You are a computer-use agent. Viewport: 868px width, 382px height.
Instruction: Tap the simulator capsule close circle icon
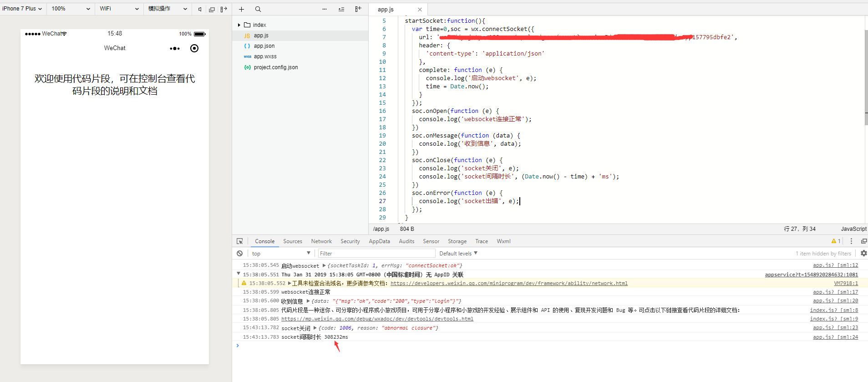[x=194, y=48]
